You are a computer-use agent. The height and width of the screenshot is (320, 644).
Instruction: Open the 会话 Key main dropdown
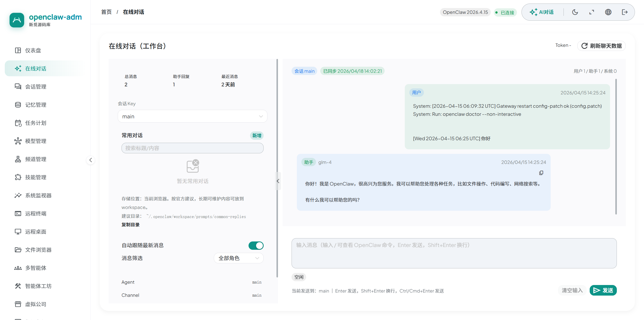[192, 116]
